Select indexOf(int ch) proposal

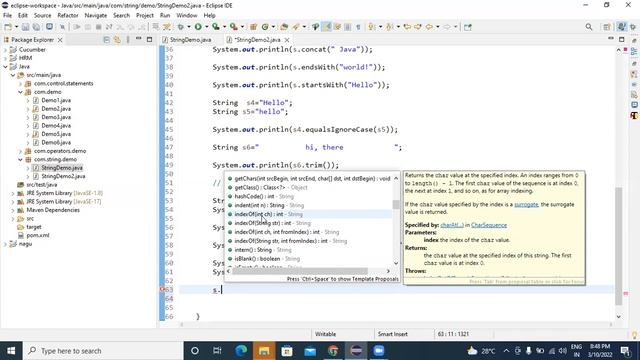point(309,214)
